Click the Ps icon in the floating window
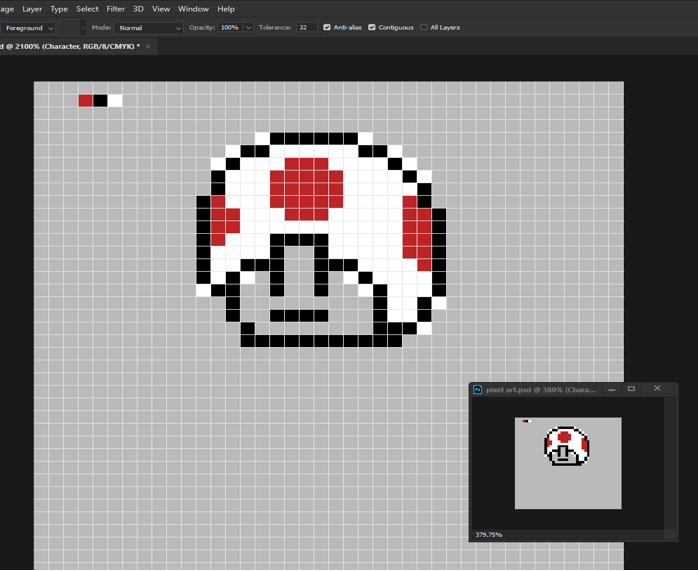The image size is (698, 571). pos(478,390)
